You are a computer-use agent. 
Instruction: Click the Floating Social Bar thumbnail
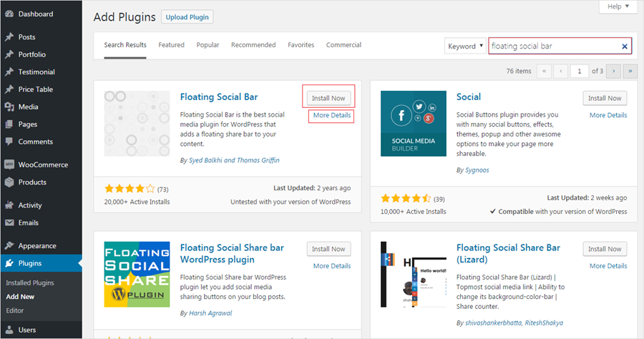point(137,124)
